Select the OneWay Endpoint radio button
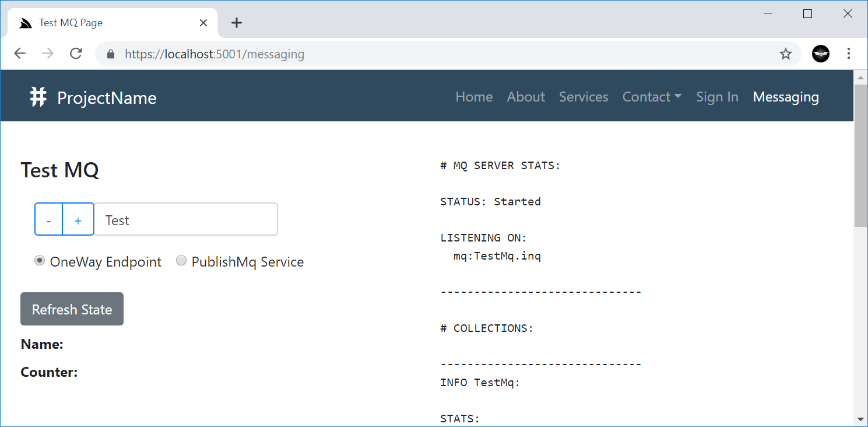 tap(40, 261)
